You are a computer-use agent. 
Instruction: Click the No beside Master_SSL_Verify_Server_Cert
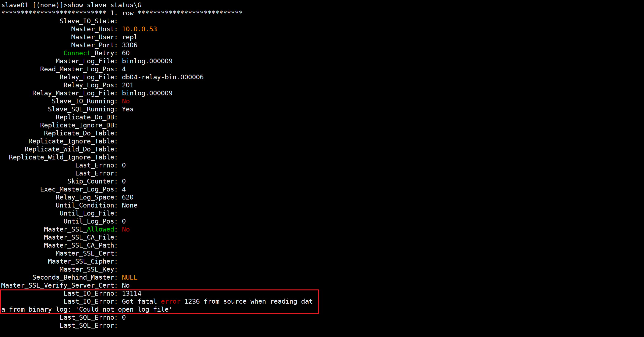click(x=126, y=285)
